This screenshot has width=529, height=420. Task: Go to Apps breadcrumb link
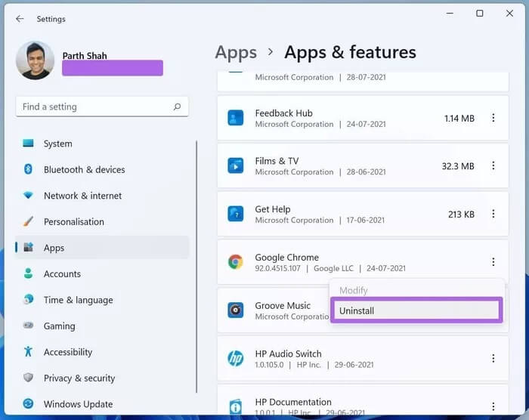click(x=236, y=53)
